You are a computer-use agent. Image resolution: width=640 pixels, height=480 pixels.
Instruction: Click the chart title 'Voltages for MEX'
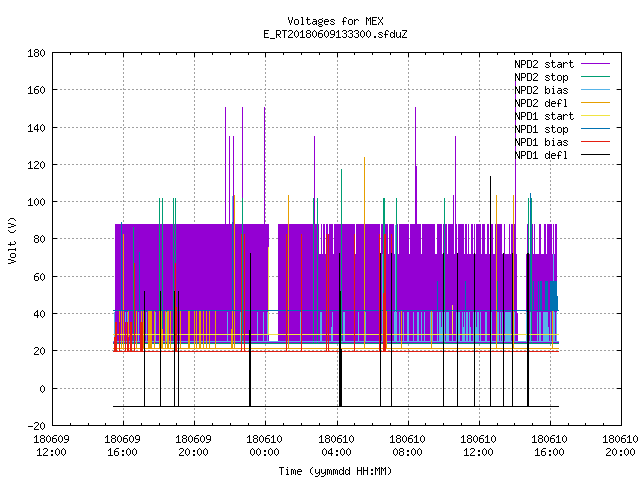coord(335,21)
